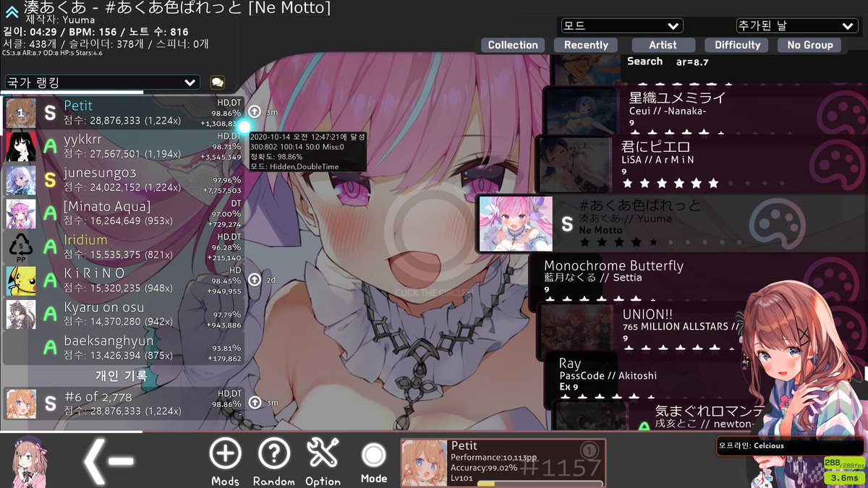The height and width of the screenshot is (488, 868).
Task: Select yykkrr's score row
Action: [x=123, y=147]
